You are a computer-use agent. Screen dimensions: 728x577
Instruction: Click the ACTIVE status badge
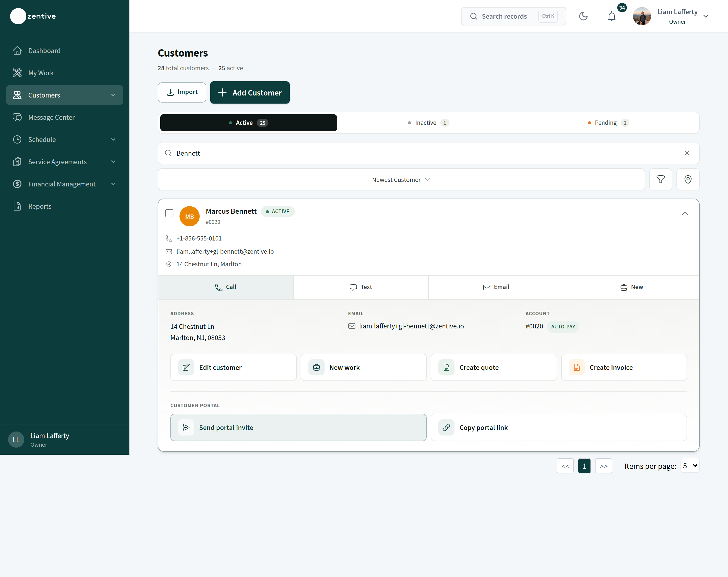point(278,211)
